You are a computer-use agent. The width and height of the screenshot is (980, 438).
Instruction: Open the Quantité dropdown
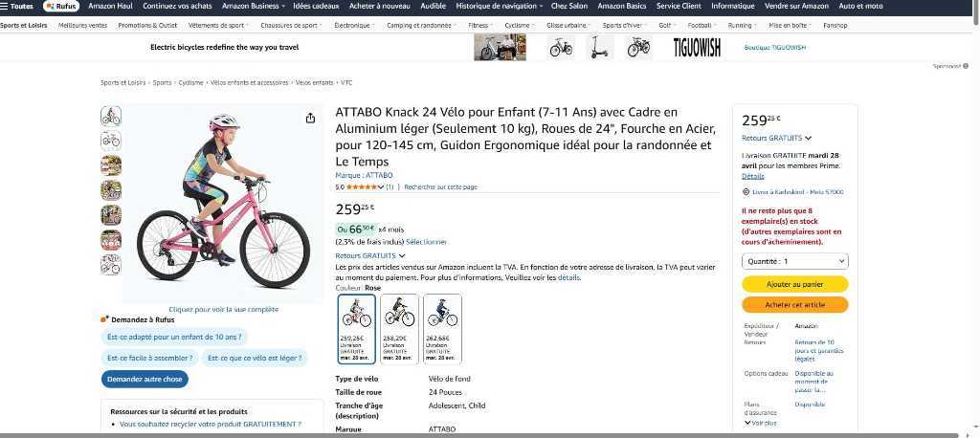[x=795, y=261]
